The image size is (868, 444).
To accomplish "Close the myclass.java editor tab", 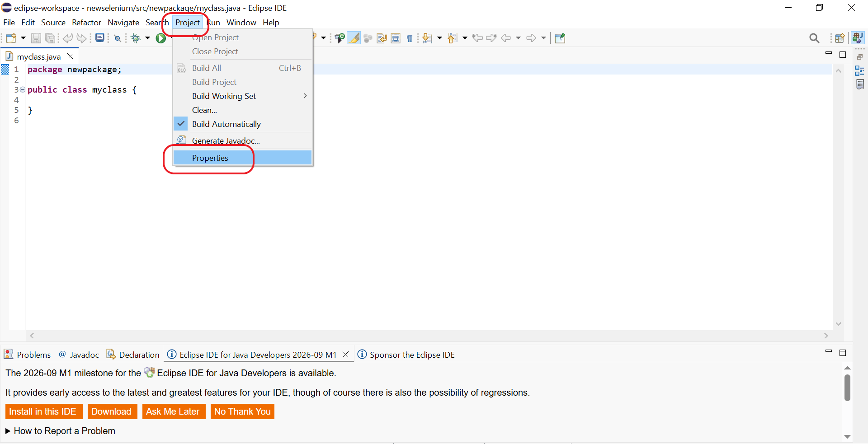I will [x=71, y=56].
